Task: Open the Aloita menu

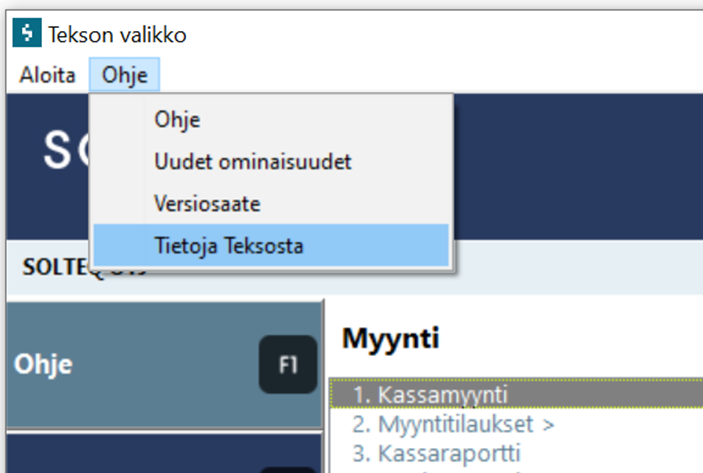Action: (47, 75)
